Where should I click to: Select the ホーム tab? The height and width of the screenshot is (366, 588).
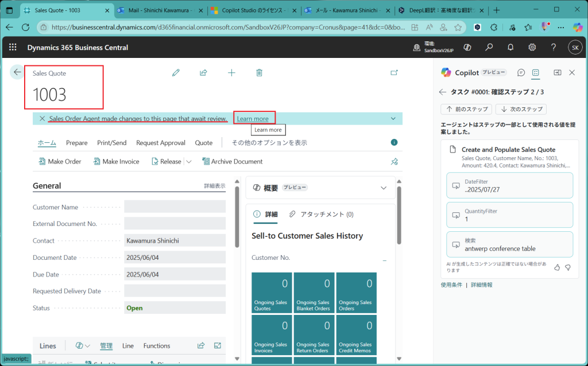tap(47, 143)
